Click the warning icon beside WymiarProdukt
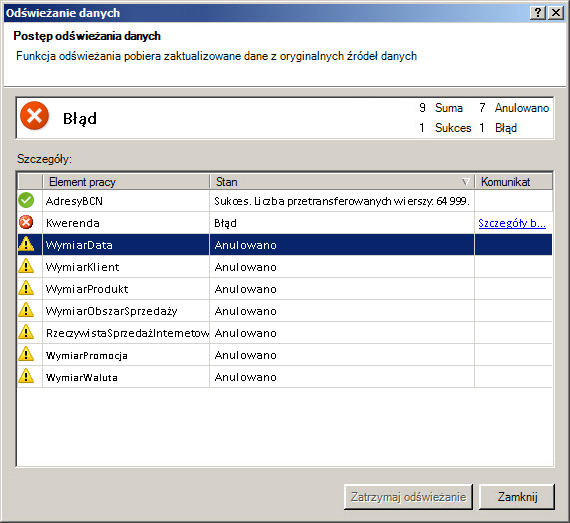The image size is (570, 523). click(x=26, y=288)
